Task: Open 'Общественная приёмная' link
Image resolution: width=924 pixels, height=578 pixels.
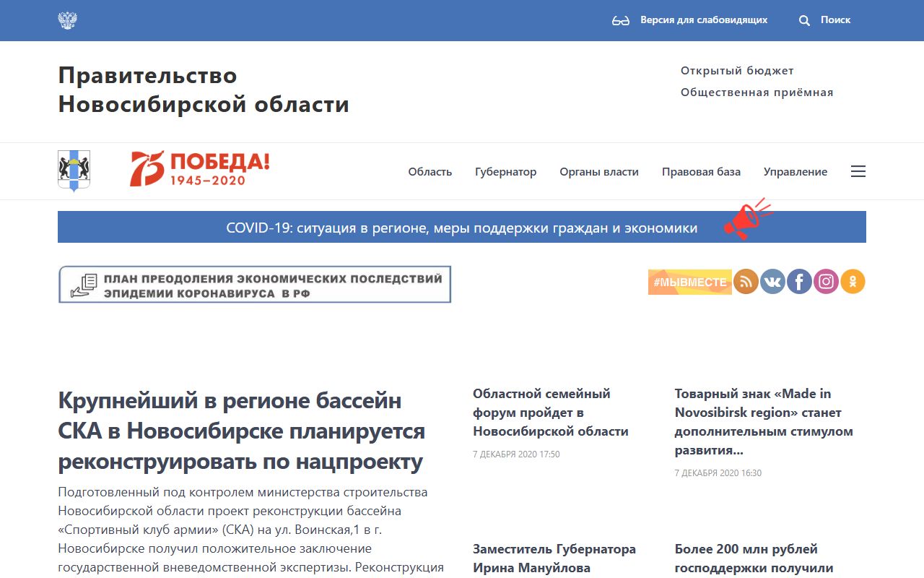Action: [757, 92]
